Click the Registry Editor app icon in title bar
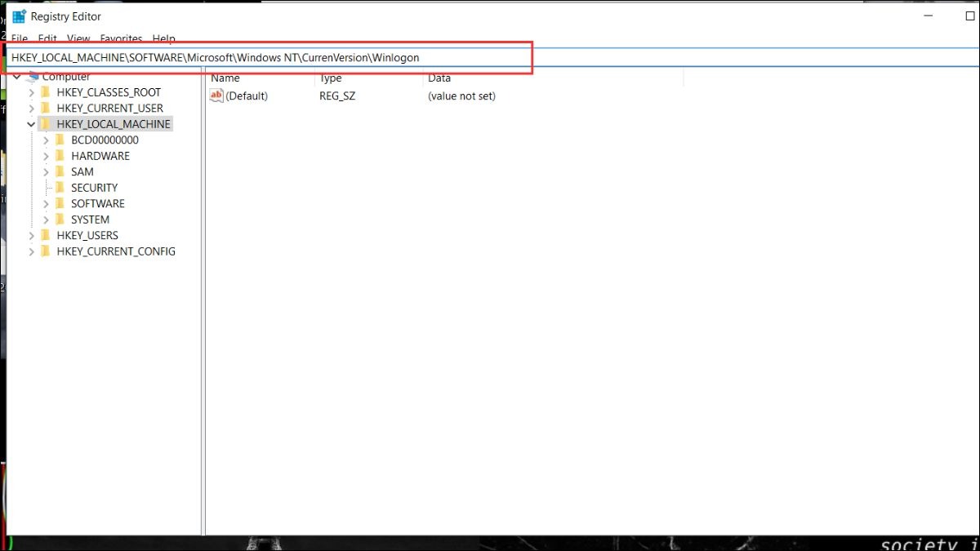 coord(19,16)
